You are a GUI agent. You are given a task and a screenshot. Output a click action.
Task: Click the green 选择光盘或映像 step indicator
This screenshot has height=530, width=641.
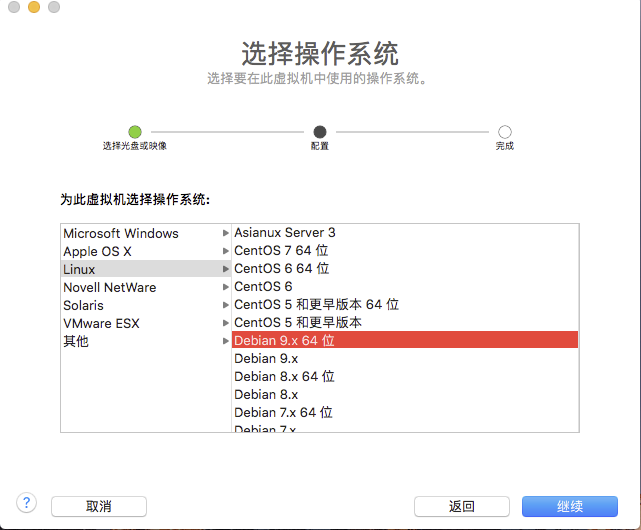(135, 132)
